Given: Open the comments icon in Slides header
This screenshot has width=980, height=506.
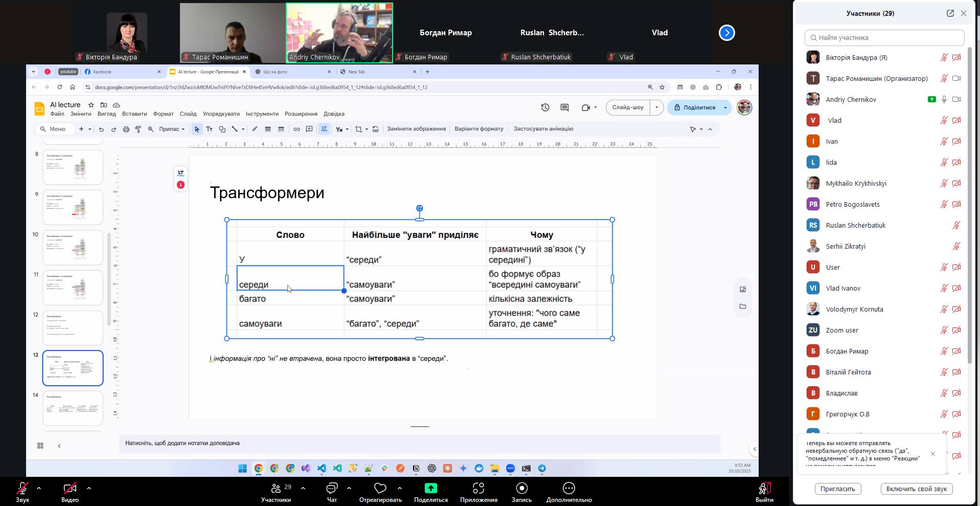Looking at the screenshot, I should pyautogui.click(x=564, y=107).
